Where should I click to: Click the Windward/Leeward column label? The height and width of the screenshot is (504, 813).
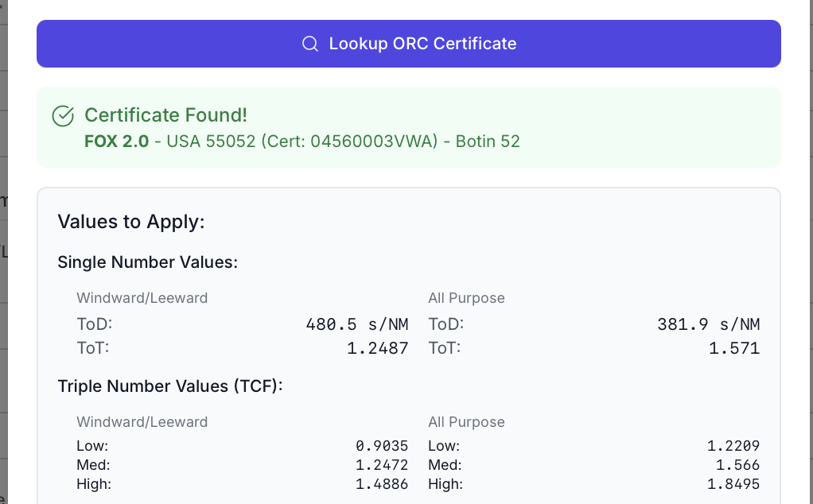point(142,298)
